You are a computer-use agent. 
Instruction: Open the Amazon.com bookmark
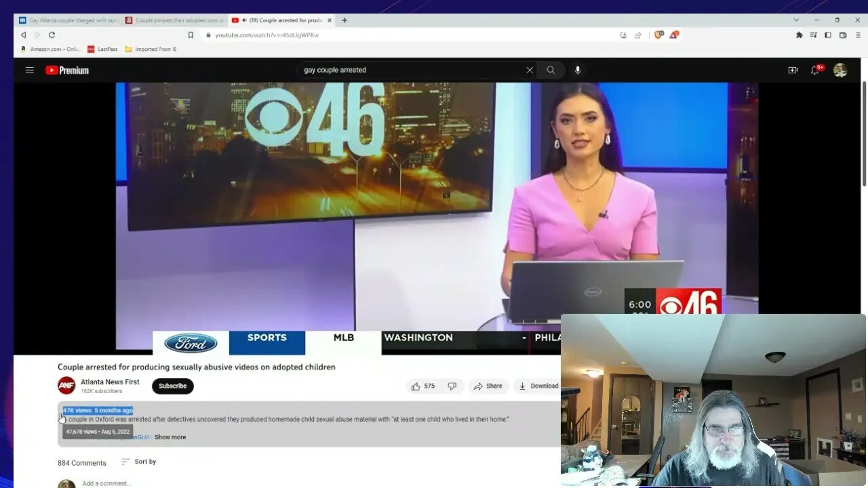(x=50, y=49)
